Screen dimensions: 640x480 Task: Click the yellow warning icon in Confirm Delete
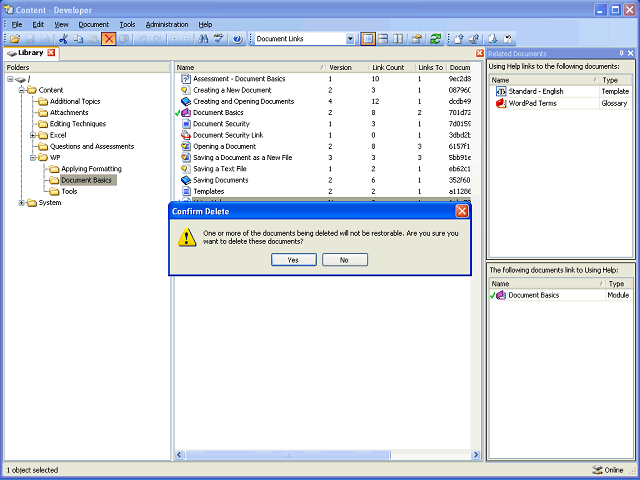pyautogui.click(x=187, y=237)
